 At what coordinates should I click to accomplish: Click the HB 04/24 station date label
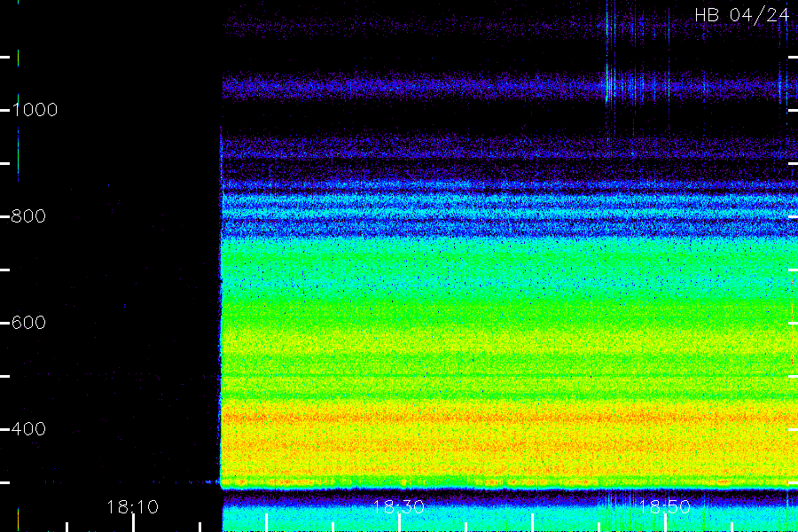(x=742, y=15)
